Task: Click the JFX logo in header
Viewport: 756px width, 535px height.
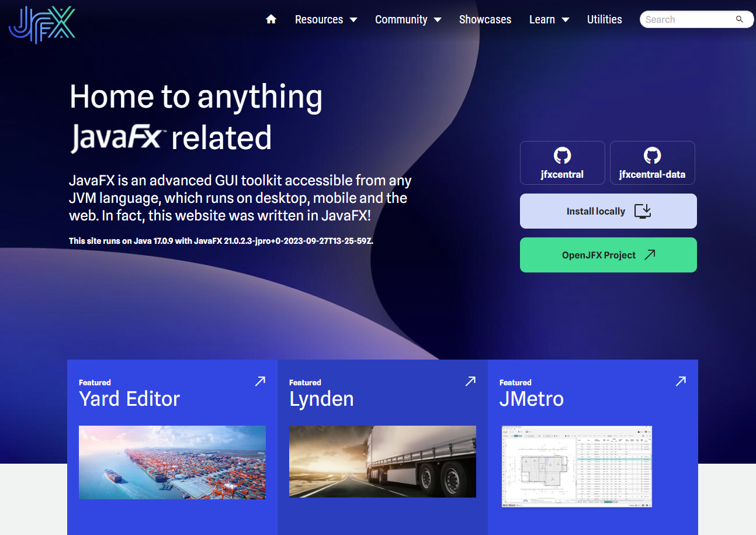Action: point(42,24)
